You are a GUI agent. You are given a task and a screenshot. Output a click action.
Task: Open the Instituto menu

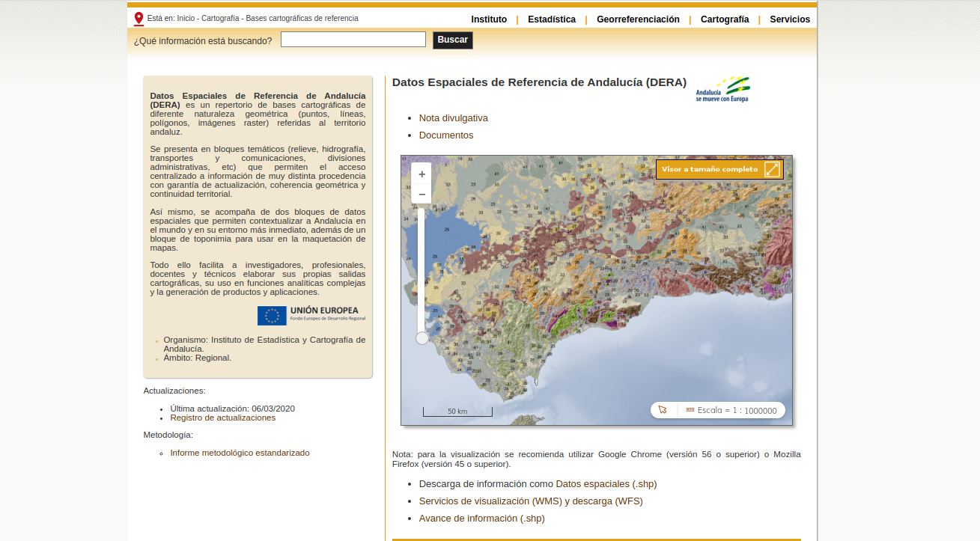pos(489,19)
